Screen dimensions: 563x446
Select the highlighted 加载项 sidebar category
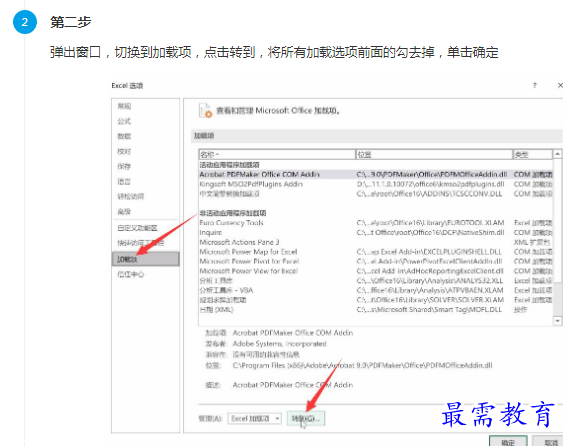tap(145, 259)
